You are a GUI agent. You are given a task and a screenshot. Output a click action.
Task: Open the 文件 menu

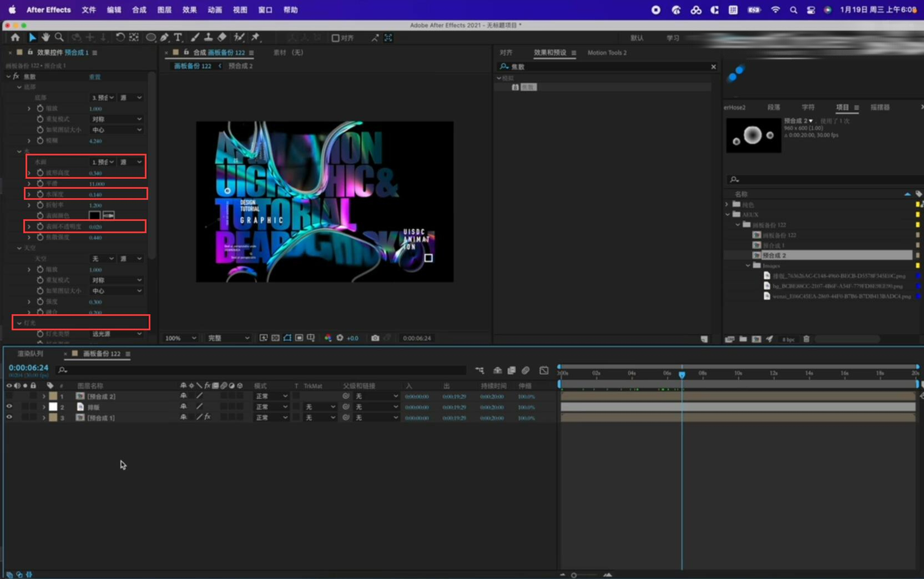(89, 9)
